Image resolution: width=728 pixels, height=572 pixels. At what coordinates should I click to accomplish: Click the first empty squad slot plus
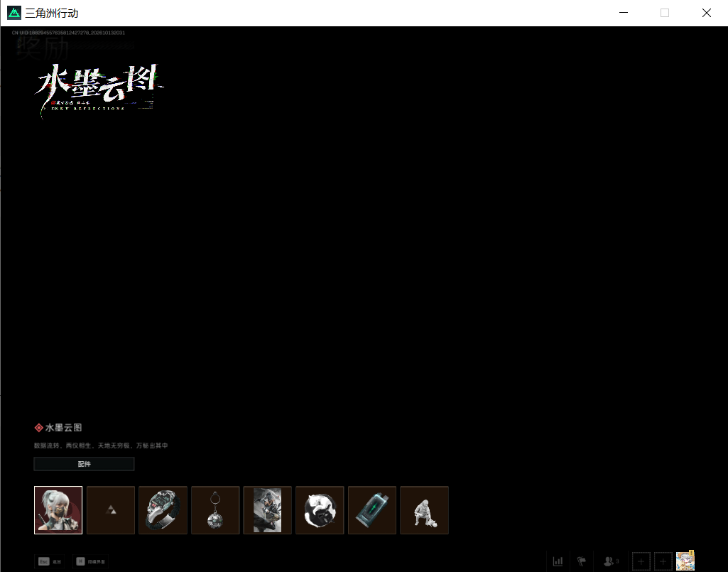[x=641, y=561]
